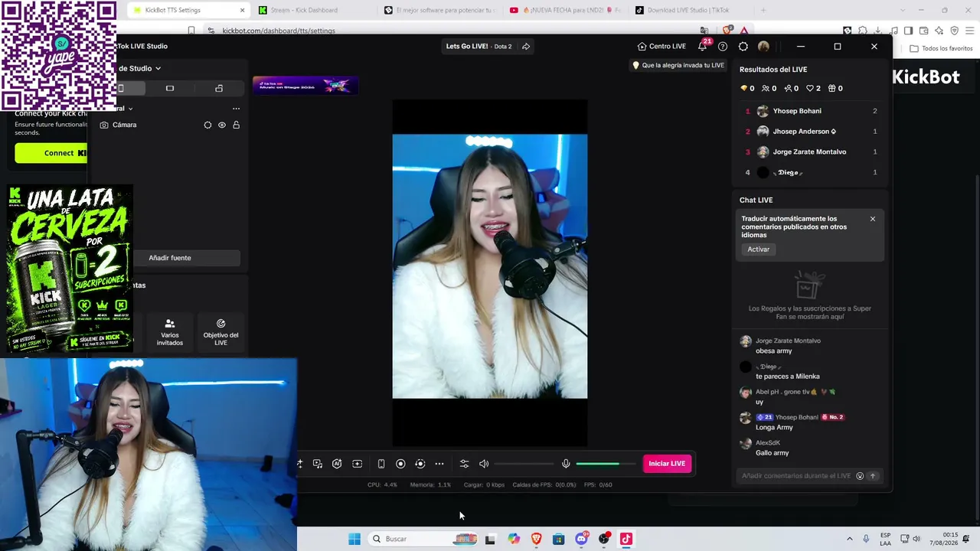Open audio mixer settings icon

pyautogui.click(x=464, y=464)
